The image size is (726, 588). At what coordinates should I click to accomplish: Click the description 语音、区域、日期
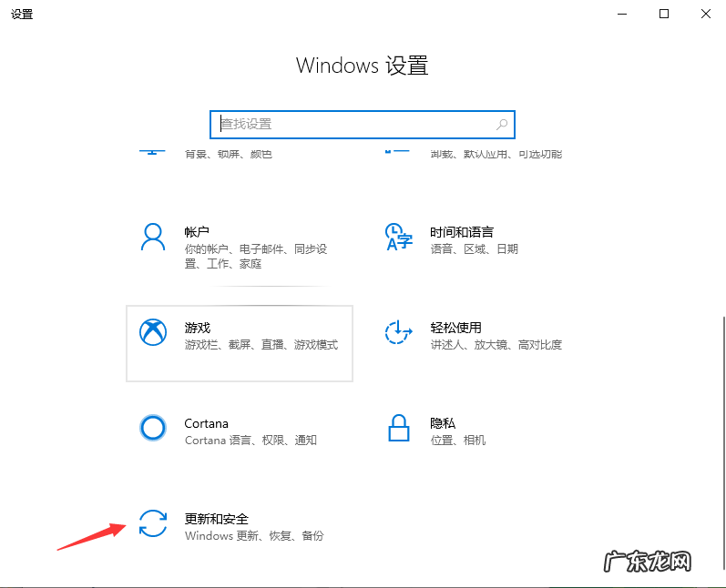coord(474,248)
